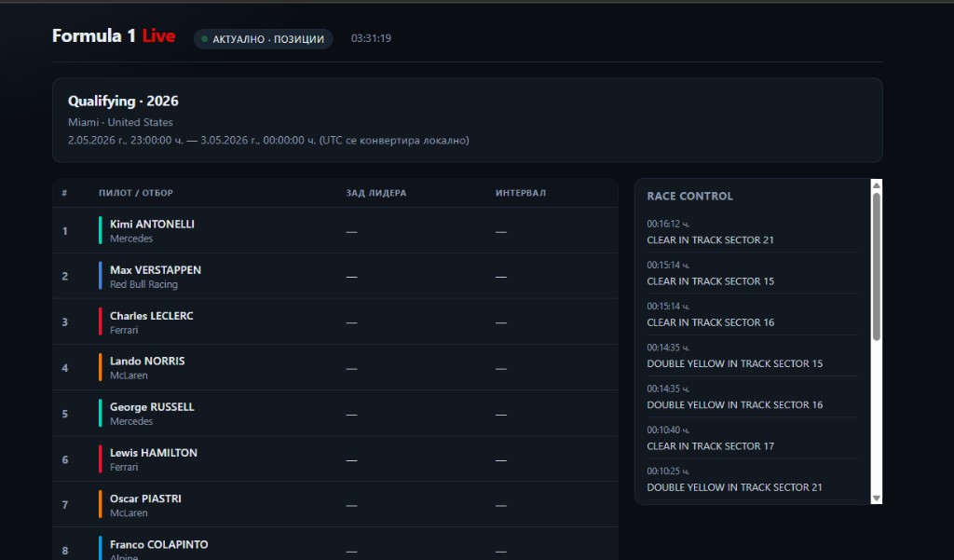The image size is (954, 560).
Task: Click Russell's teal Mercedes color bar
Action: 101,414
